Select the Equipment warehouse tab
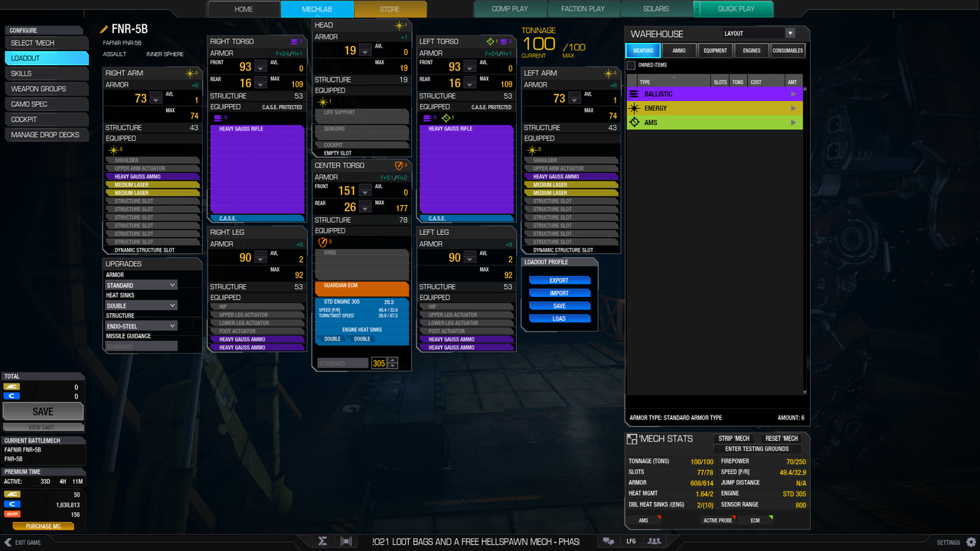This screenshot has width=980, height=551. [715, 51]
